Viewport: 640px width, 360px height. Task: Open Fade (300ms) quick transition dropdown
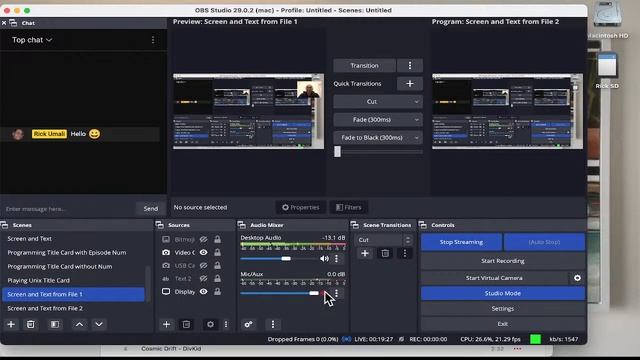[x=378, y=120]
